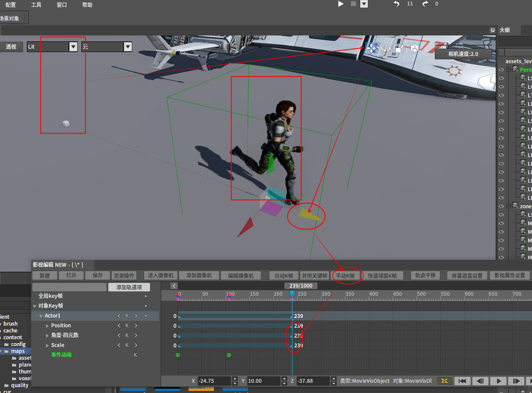Select the rotate gizmo tool in viewport
The width and height of the screenshot is (532, 393).
click(x=386, y=48)
